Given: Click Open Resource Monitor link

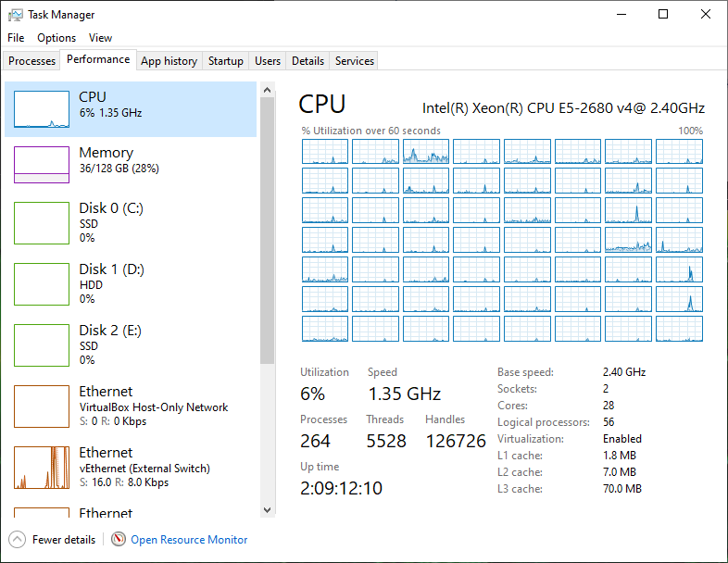Looking at the screenshot, I should pos(189,540).
